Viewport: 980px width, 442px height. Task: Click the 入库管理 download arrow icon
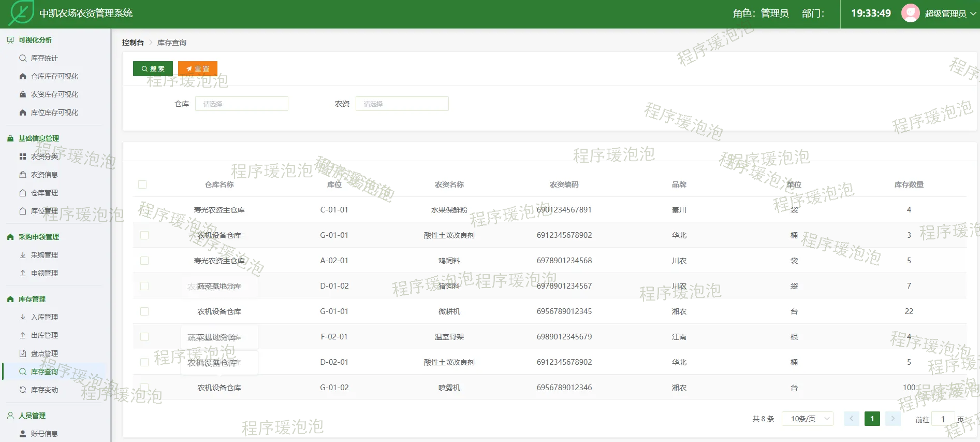pos(23,317)
